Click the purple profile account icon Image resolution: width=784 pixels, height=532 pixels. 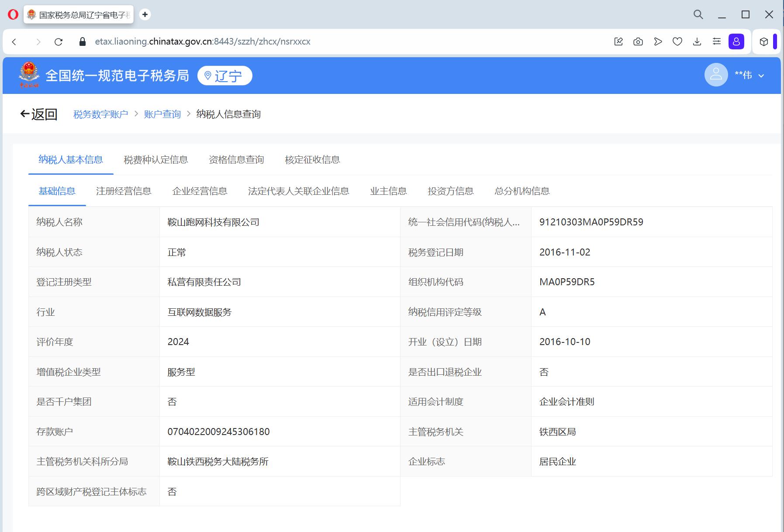[736, 42]
